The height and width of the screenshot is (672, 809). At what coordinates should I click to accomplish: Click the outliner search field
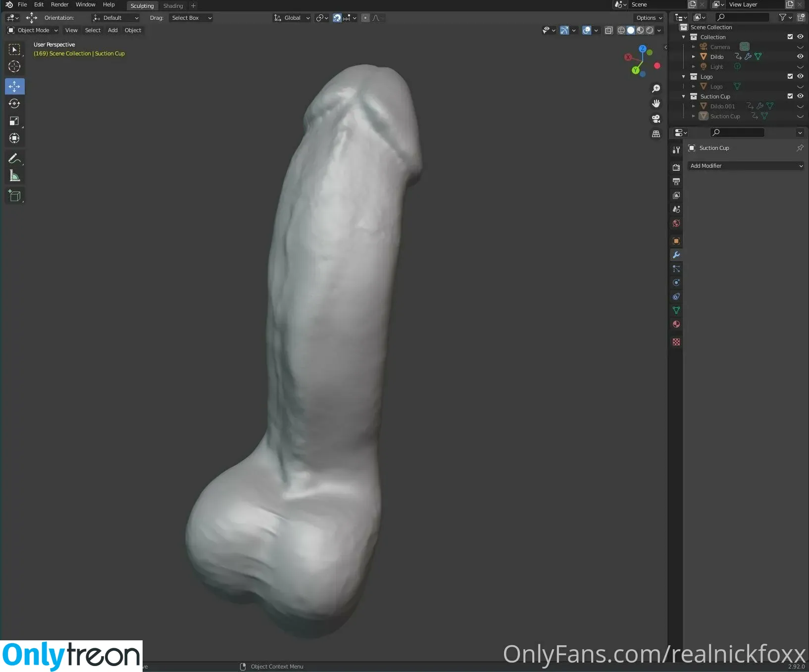[743, 17]
